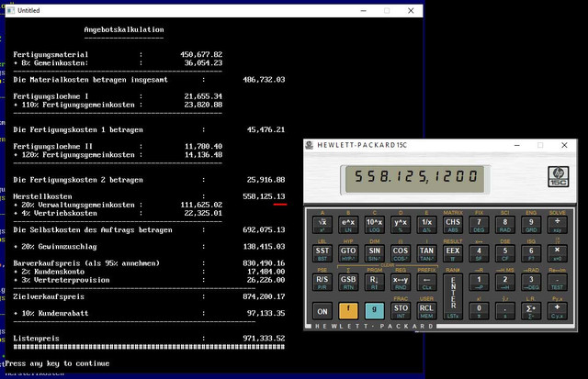Click the ON power key
The width and height of the screenshot is (588, 379).
(322, 311)
